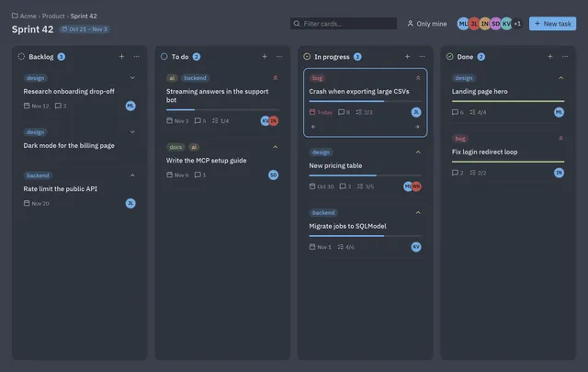
Task: Toggle the Only mine filter
Action: click(x=427, y=24)
